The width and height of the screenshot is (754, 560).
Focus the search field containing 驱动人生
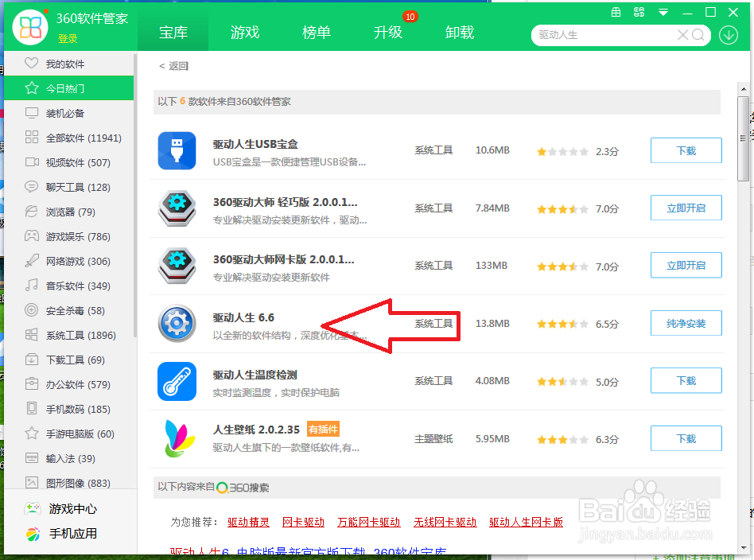click(x=605, y=35)
